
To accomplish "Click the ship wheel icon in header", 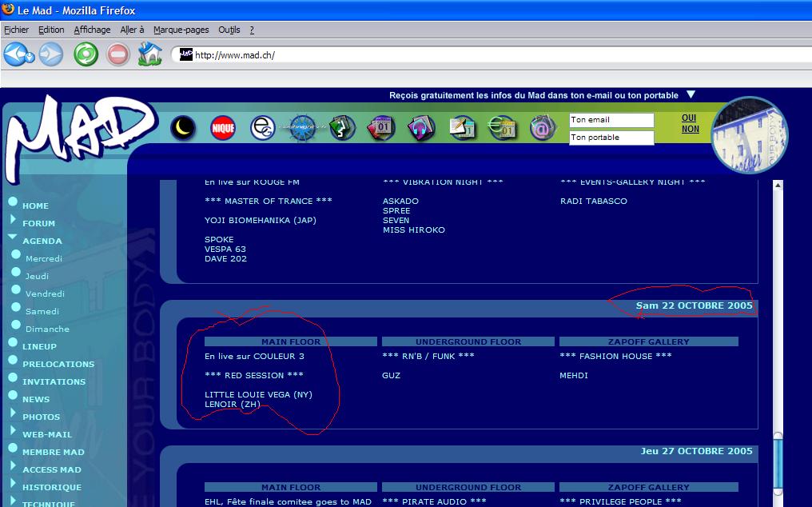I will coord(302,128).
